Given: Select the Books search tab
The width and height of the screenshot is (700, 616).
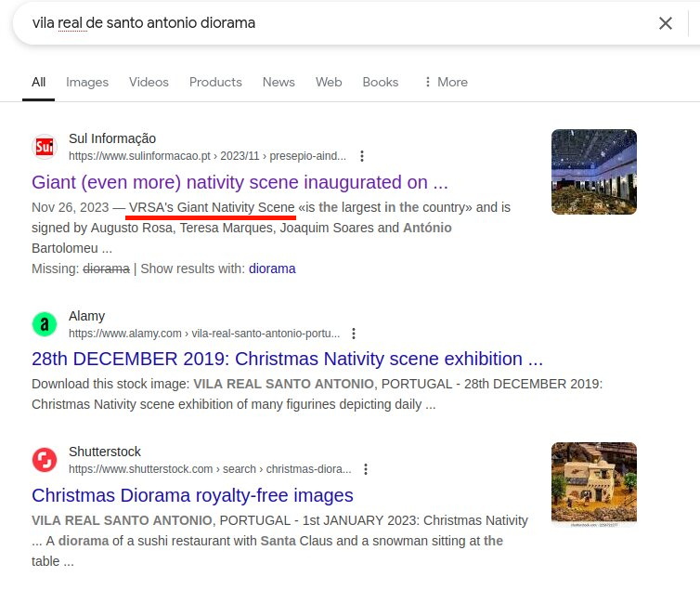Looking at the screenshot, I should coord(380,82).
